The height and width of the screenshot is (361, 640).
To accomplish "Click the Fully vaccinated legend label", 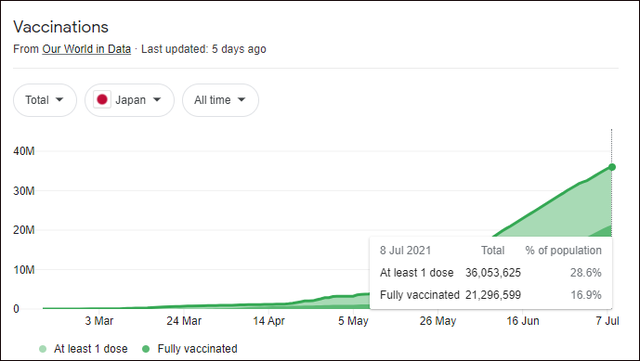I will [198, 349].
